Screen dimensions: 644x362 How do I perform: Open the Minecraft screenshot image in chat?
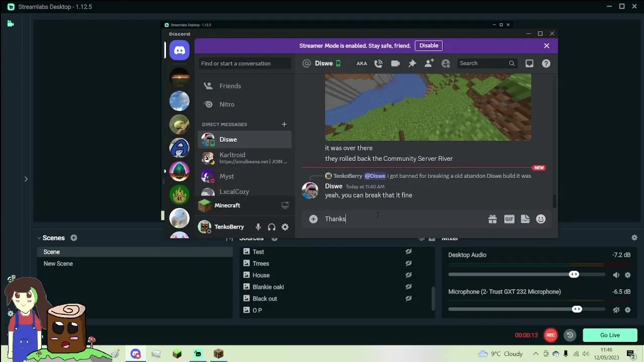(428, 107)
